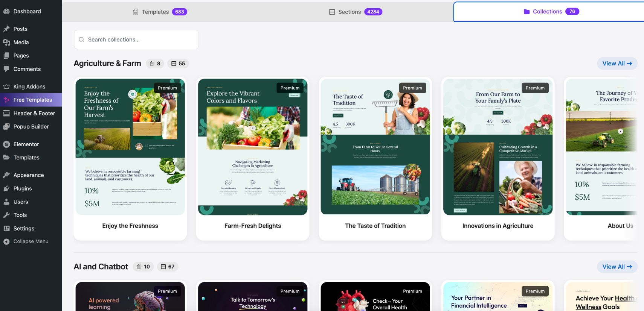The image size is (644, 311).
Task: Click the 4284 count on Sections tab
Action: point(373,12)
